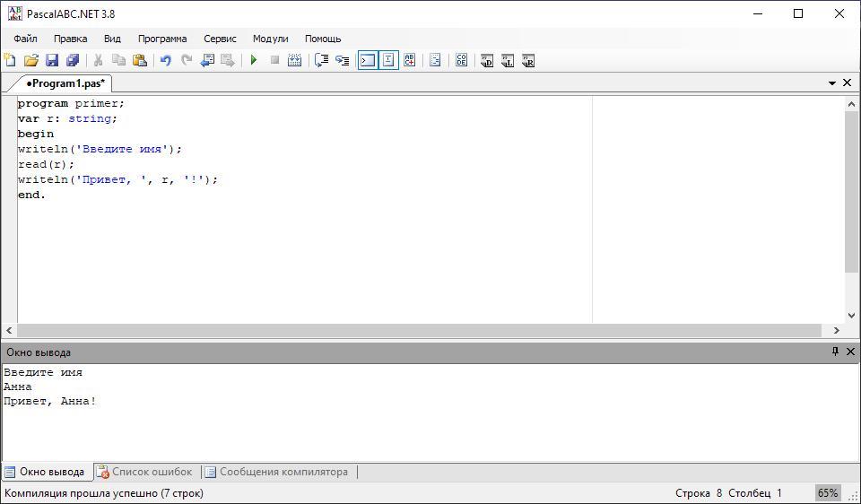Compile the program
Screen dimensions: 861x504
pos(295,60)
